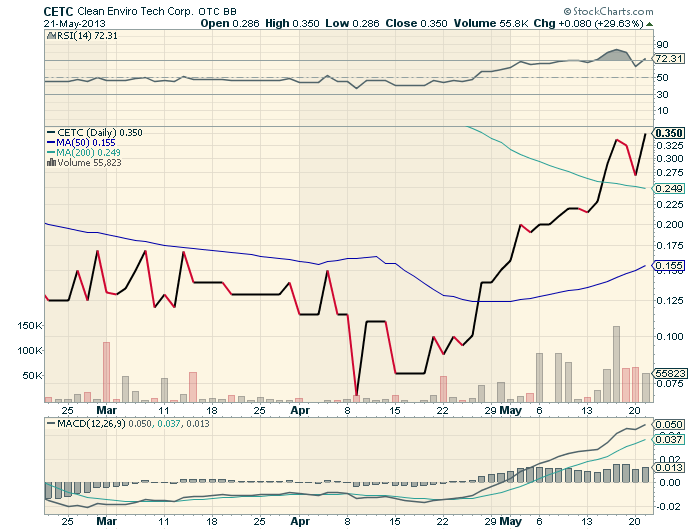The height and width of the screenshot is (530, 700).
Task: Click the 55823 volume axis tag
Action: coord(669,373)
